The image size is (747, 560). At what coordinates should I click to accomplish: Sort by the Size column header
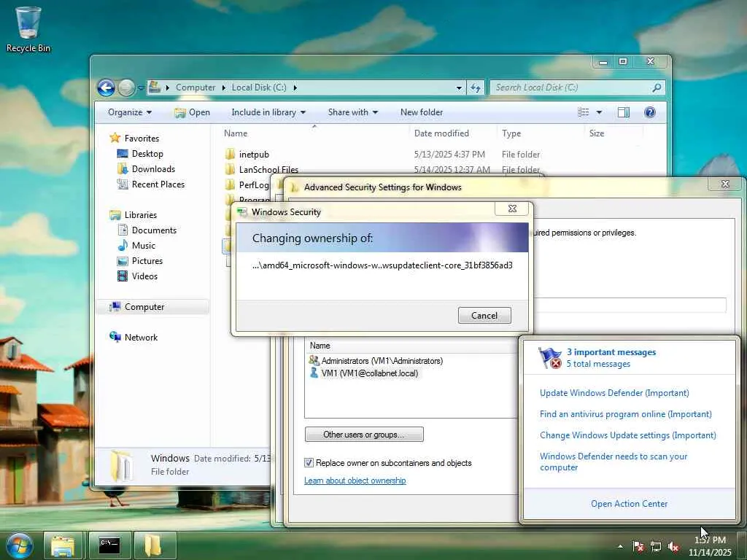click(x=614, y=133)
